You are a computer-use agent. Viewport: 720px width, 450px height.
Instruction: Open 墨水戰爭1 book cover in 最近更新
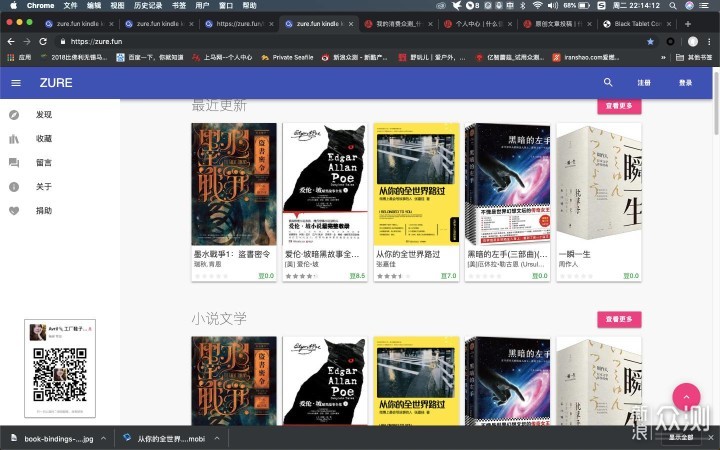(234, 184)
